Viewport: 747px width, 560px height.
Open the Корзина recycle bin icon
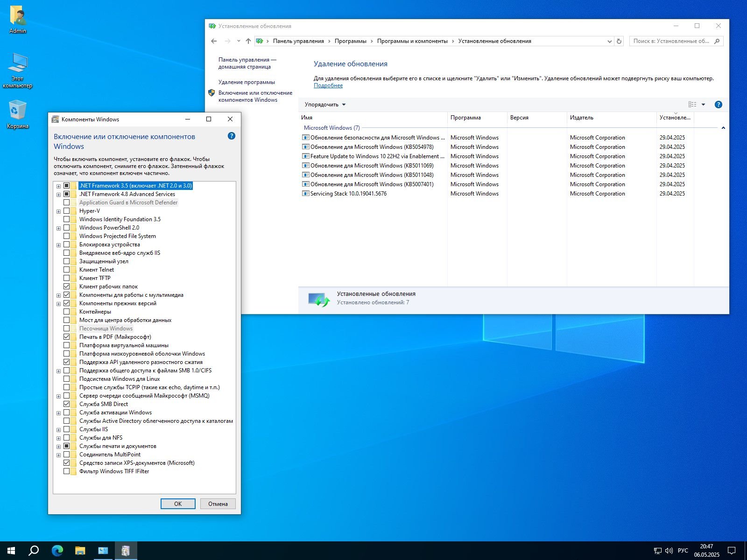pyautogui.click(x=18, y=114)
